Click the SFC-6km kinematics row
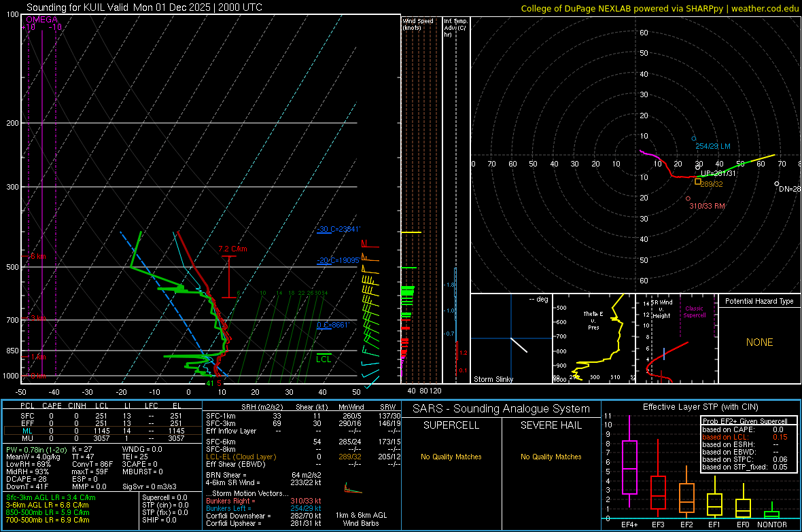Viewport: 802px width, 532px height. [x=303, y=442]
